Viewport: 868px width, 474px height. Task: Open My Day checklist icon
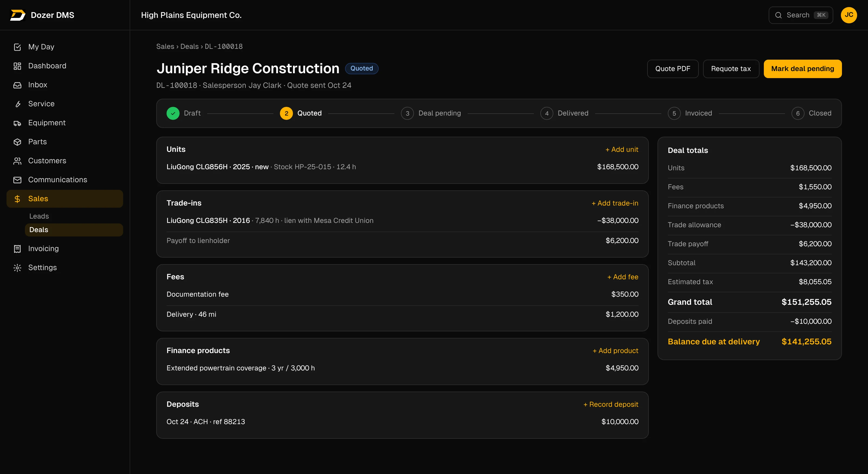coord(17,47)
